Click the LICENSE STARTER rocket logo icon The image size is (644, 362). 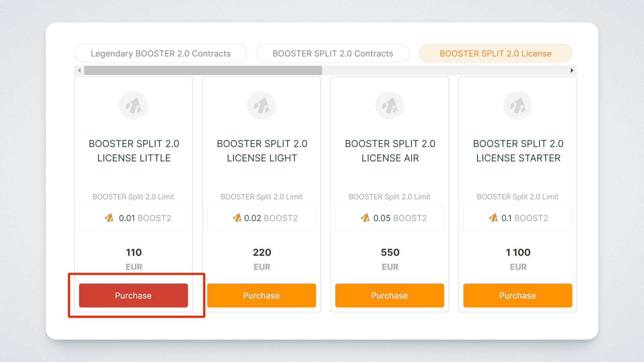click(518, 106)
